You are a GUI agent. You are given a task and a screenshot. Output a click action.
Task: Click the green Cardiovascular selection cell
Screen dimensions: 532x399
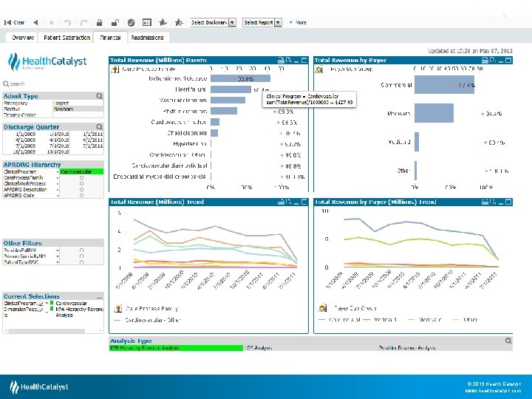[x=81, y=171]
